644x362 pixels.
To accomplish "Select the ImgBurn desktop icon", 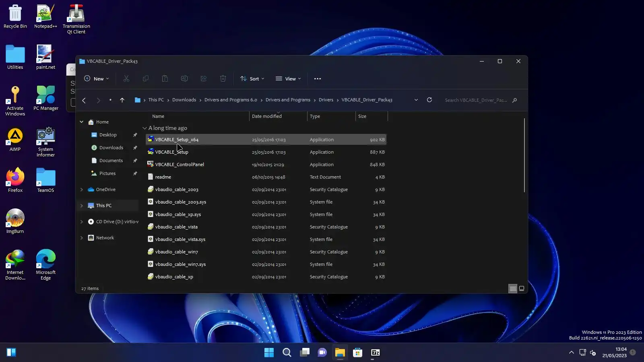I will pyautogui.click(x=15, y=221).
